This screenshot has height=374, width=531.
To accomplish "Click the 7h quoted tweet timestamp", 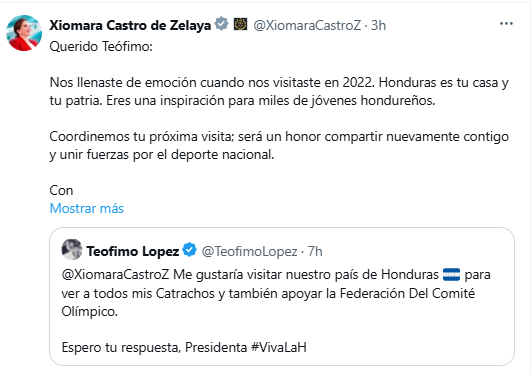I will [315, 251].
